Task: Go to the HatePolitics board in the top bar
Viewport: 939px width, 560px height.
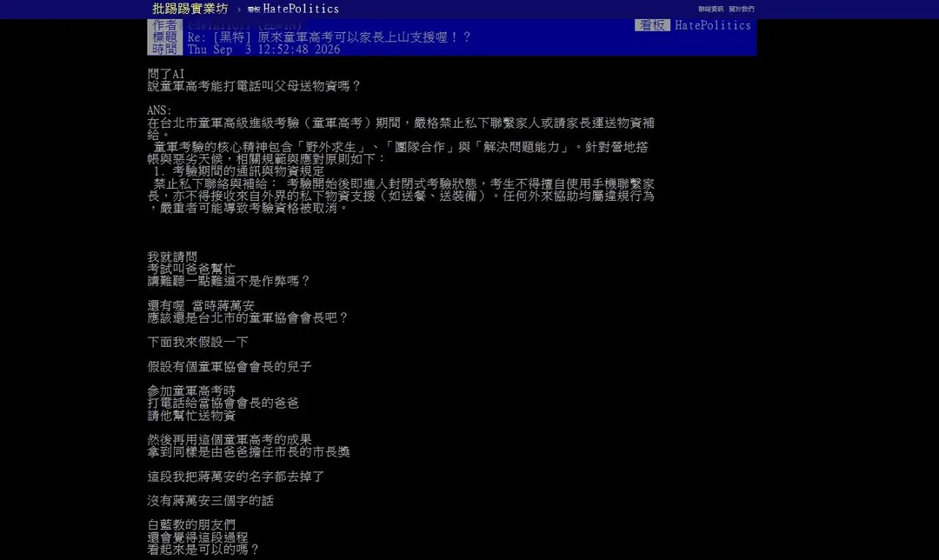Action: tap(294, 9)
